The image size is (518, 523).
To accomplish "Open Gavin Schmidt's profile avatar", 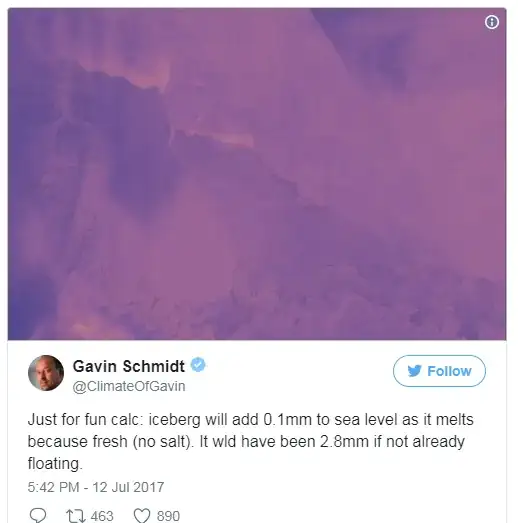I will (x=46, y=373).
